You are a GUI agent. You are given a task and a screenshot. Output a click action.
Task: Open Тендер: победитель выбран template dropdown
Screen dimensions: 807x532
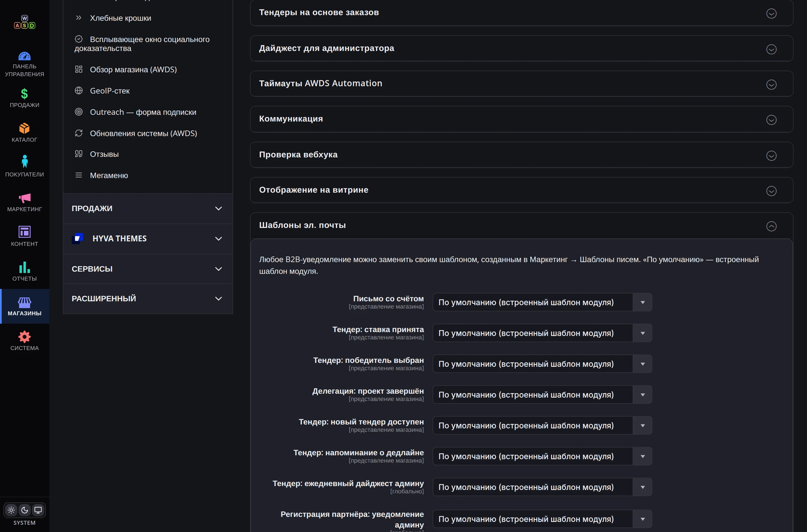542,364
